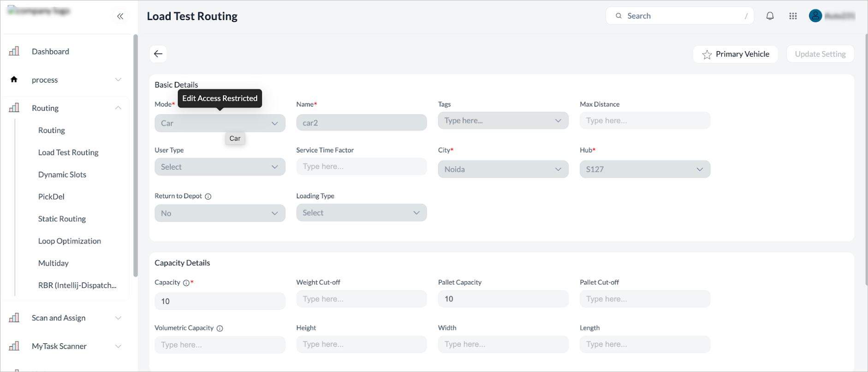Image resolution: width=868 pixels, height=372 pixels.
Task: Click the Height input field
Action: click(x=362, y=344)
